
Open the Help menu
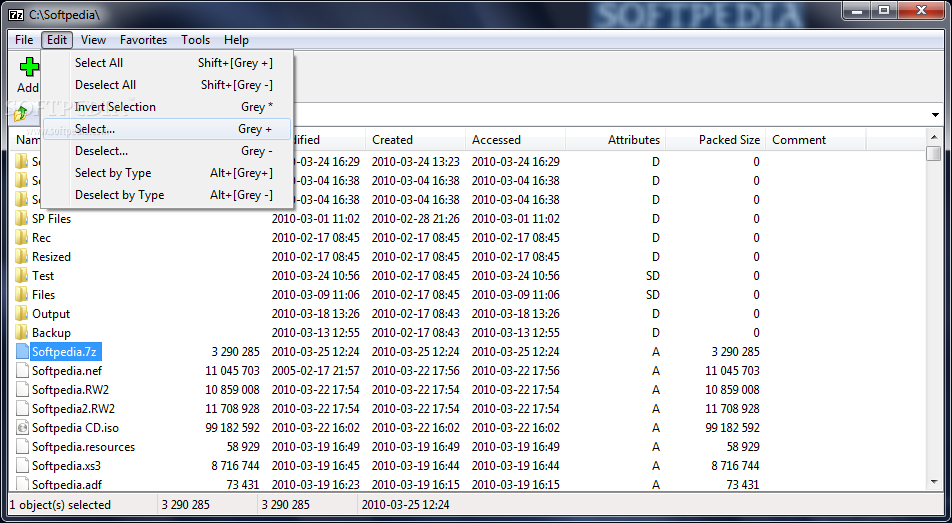point(236,40)
